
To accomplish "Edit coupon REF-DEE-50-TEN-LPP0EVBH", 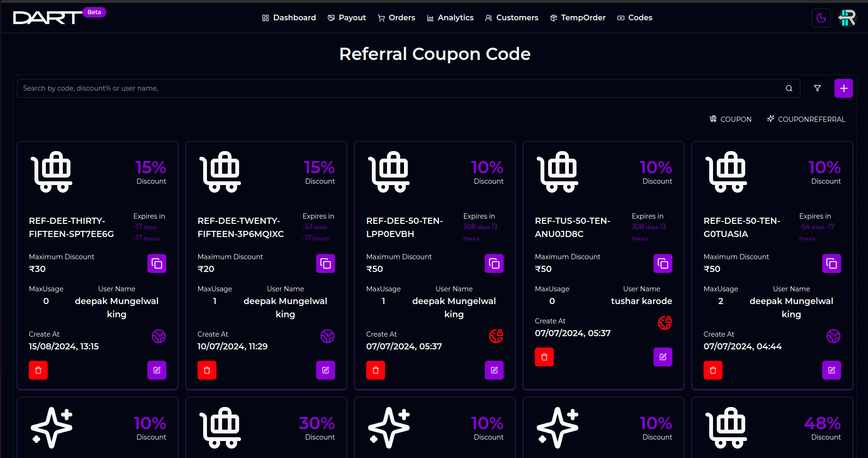I will tap(494, 370).
